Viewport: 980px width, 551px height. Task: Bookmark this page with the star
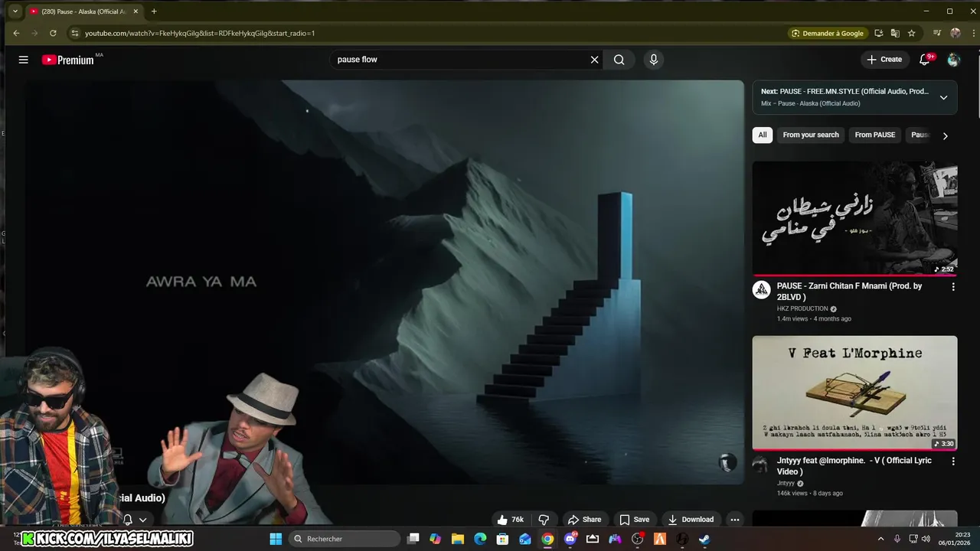pyautogui.click(x=912, y=33)
